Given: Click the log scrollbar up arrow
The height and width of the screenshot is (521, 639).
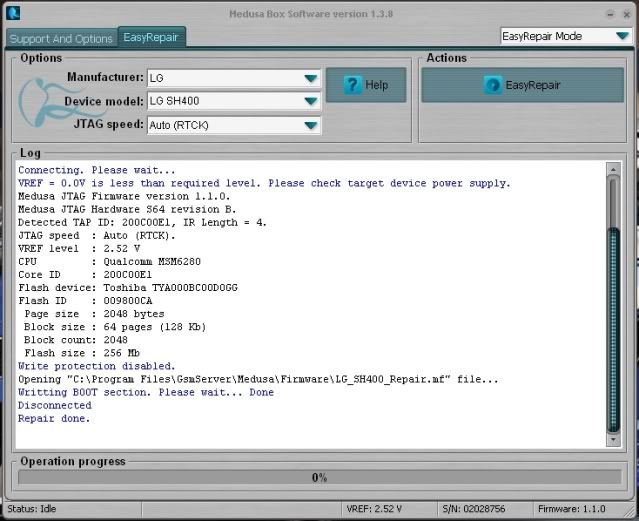Looking at the screenshot, I should [613, 169].
